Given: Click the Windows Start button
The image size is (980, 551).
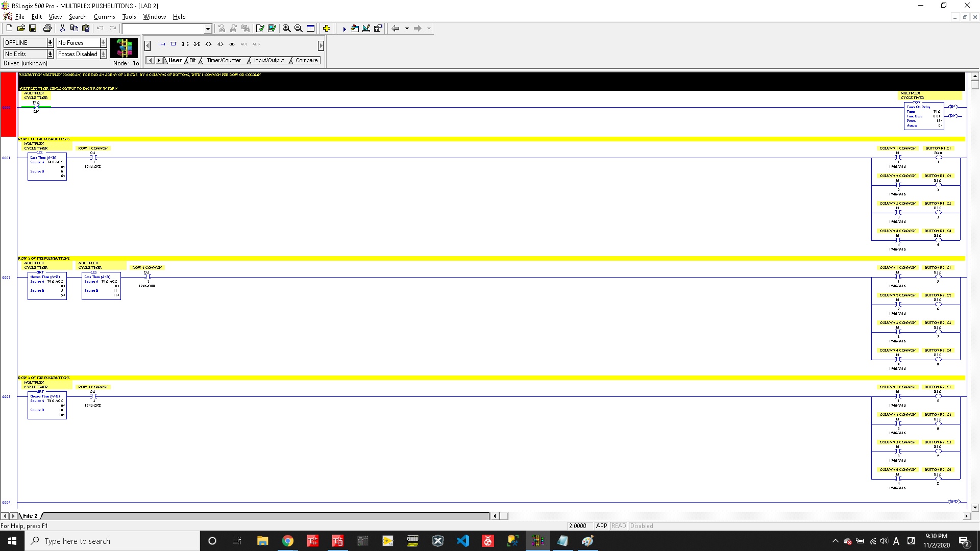Looking at the screenshot, I should coord(12,541).
